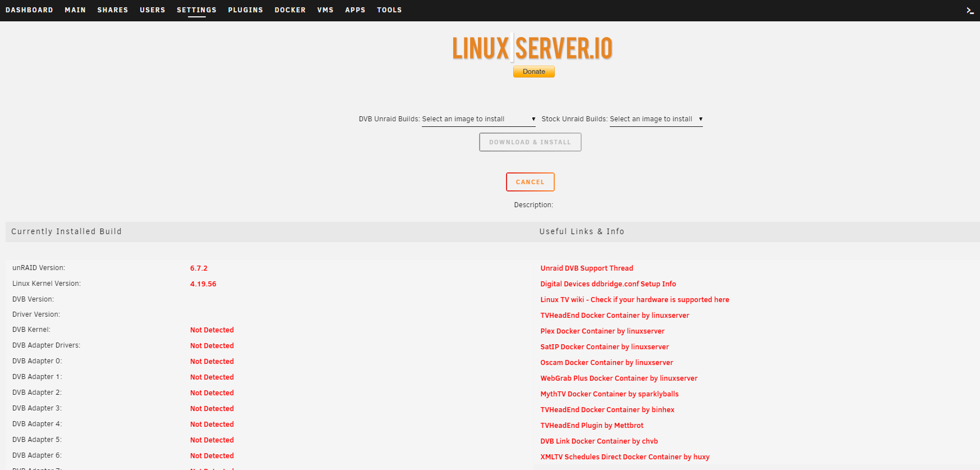Open the Dashboard menu
The width and height of the screenshot is (980, 470).
[29, 10]
